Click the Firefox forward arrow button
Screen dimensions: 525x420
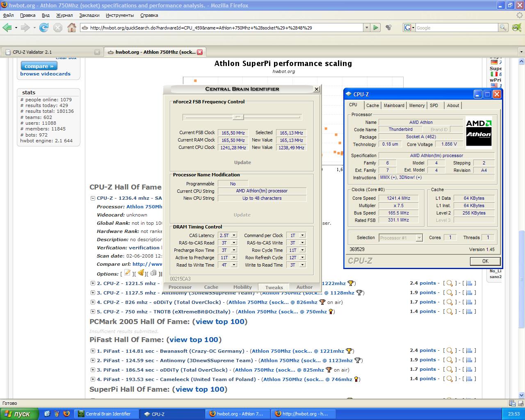(x=25, y=27)
